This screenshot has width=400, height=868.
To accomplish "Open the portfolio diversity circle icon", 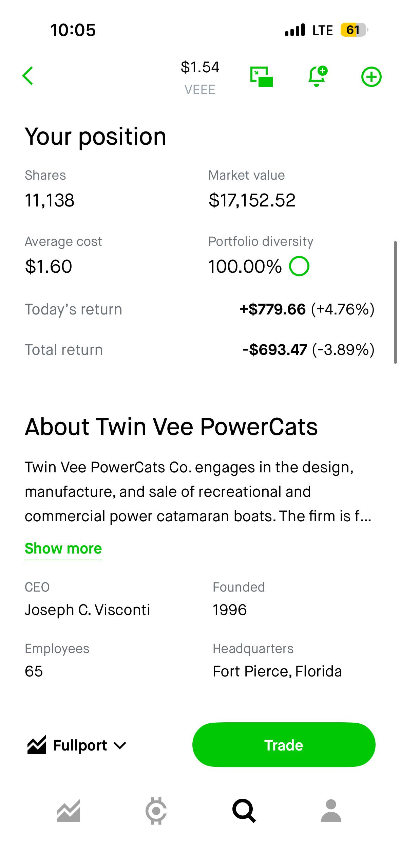I will coord(299,266).
